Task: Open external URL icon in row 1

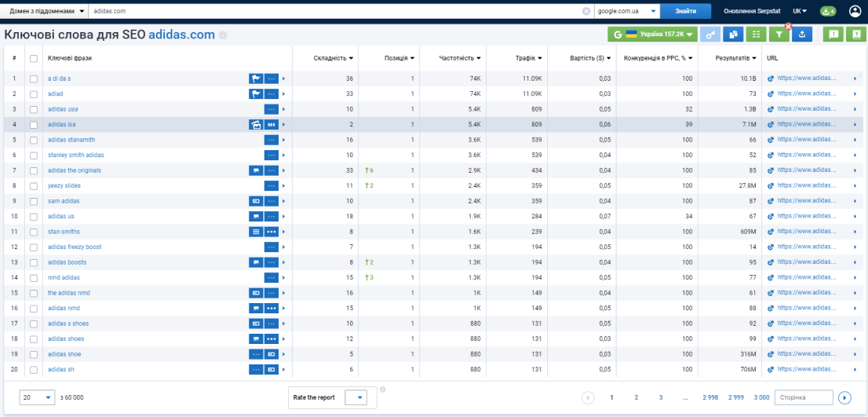Action: coord(770,79)
